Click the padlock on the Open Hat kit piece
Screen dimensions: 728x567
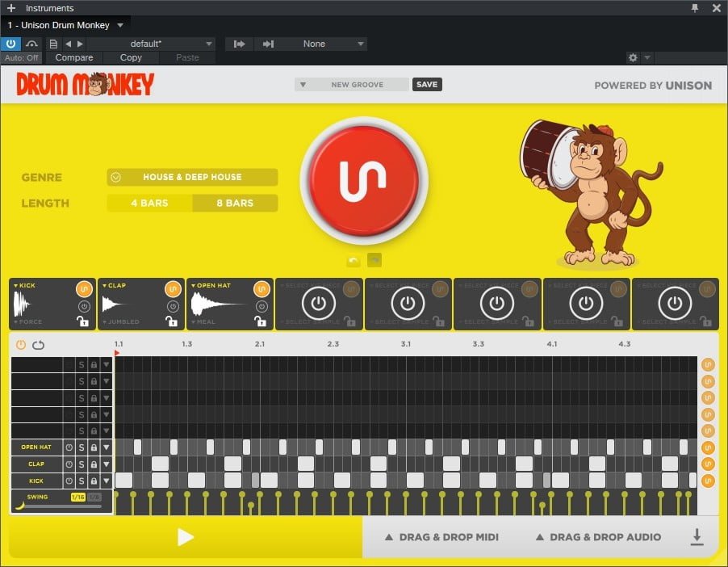(261, 321)
